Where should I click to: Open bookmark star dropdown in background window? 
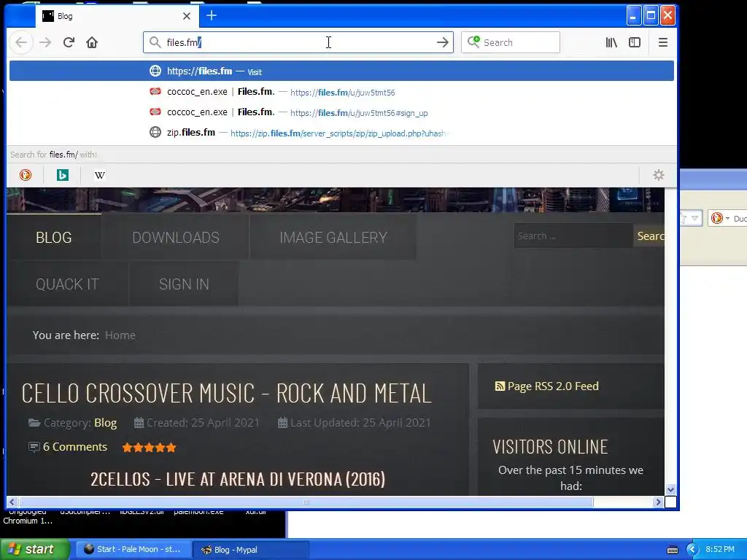tap(694, 219)
